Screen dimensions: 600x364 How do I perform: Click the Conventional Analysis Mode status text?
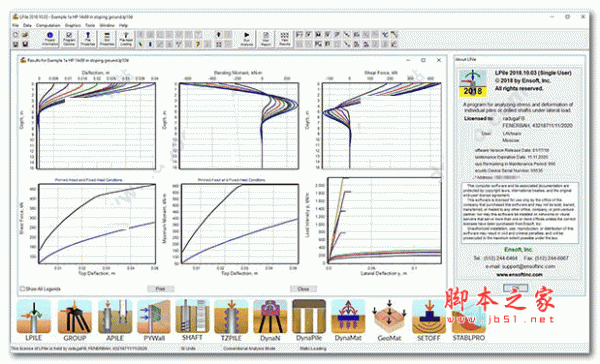[x=249, y=349]
